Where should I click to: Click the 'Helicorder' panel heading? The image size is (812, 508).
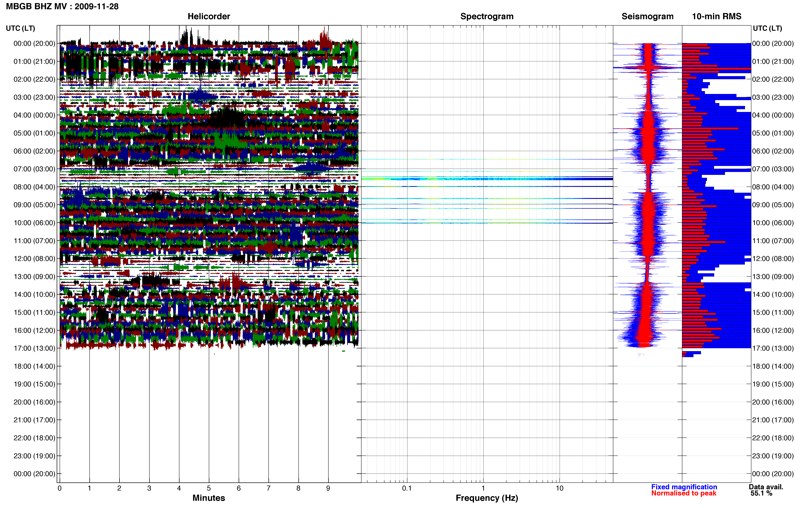[x=209, y=16]
